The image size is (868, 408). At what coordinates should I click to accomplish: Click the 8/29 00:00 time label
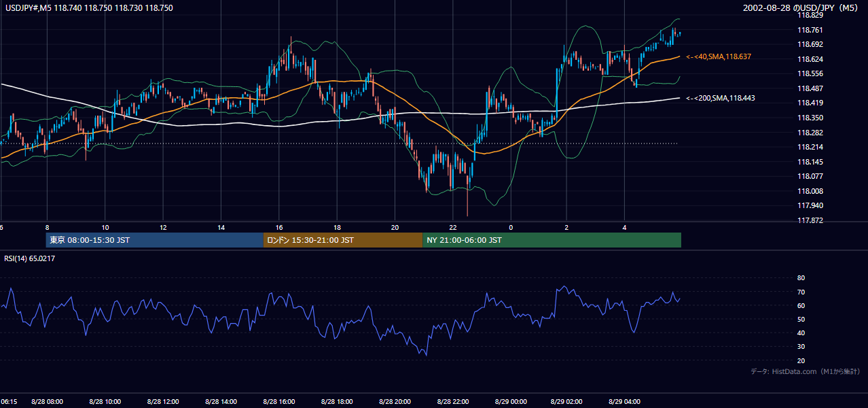(511, 402)
